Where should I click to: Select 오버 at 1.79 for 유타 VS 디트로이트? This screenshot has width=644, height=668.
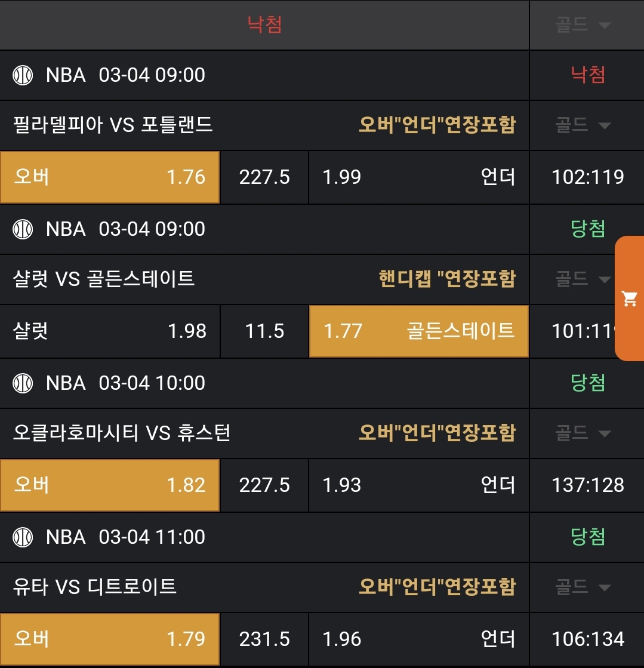point(110,639)
